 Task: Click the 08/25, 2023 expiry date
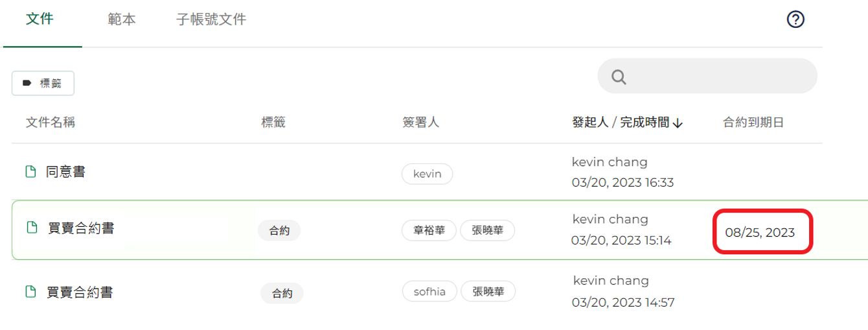coord(760,233)
